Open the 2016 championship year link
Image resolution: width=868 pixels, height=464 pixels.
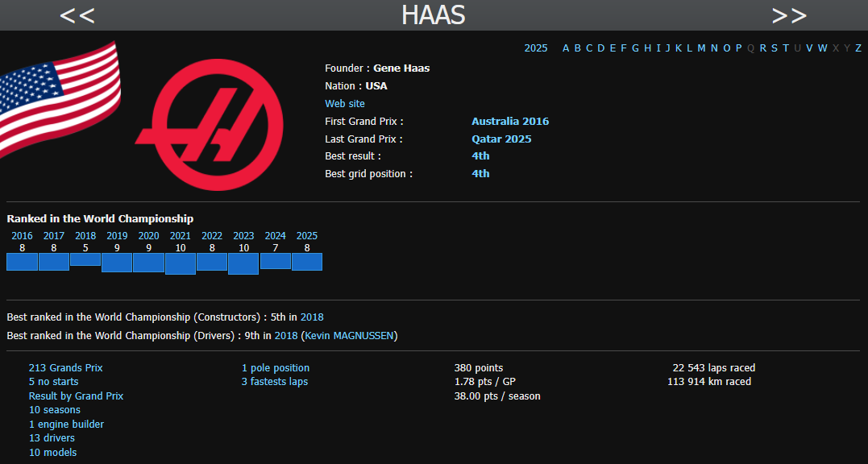coord(22,236)
